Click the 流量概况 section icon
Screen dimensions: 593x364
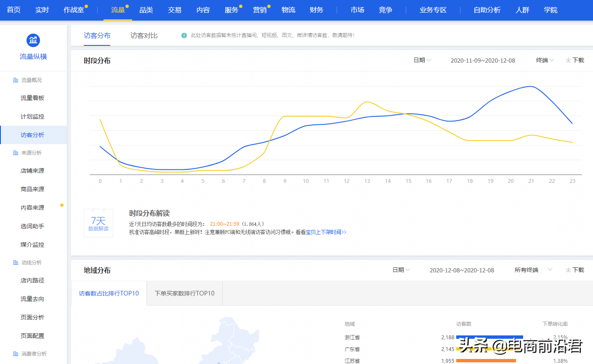[16, 80]
